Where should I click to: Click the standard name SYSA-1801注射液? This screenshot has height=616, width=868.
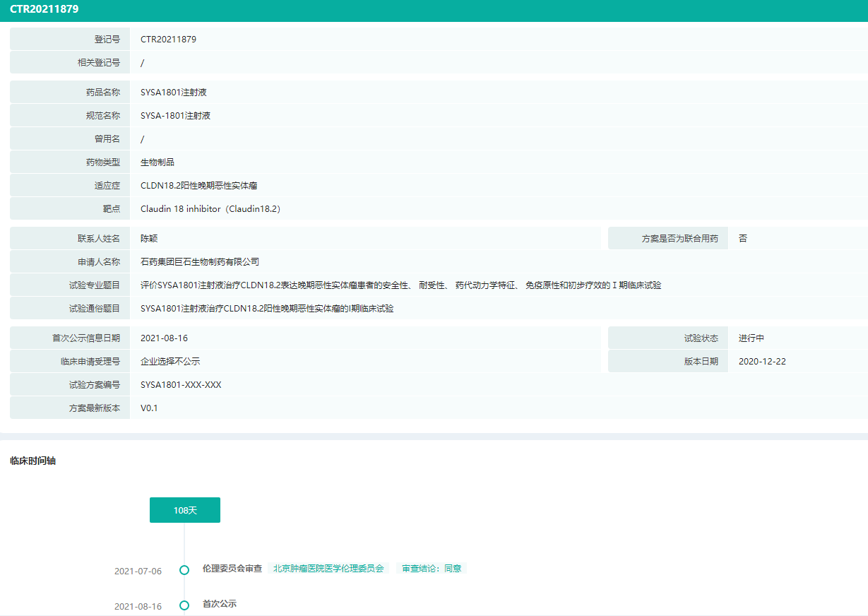tap(175, 116)
